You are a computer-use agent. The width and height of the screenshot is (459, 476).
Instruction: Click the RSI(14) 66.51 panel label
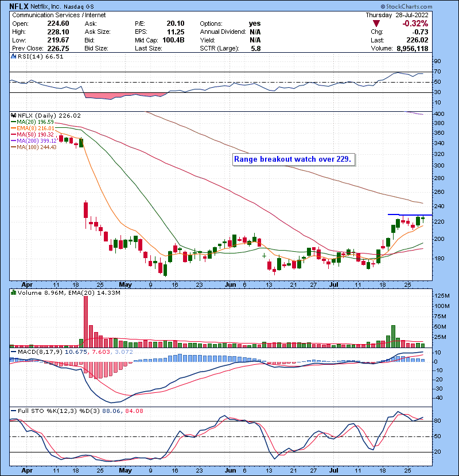(40, 56)
